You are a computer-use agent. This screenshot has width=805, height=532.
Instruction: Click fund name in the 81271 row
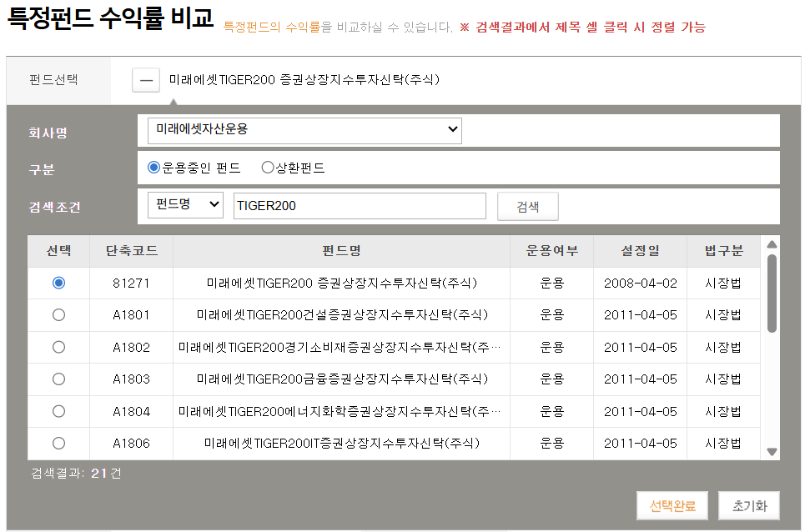(x=342, y=284)
